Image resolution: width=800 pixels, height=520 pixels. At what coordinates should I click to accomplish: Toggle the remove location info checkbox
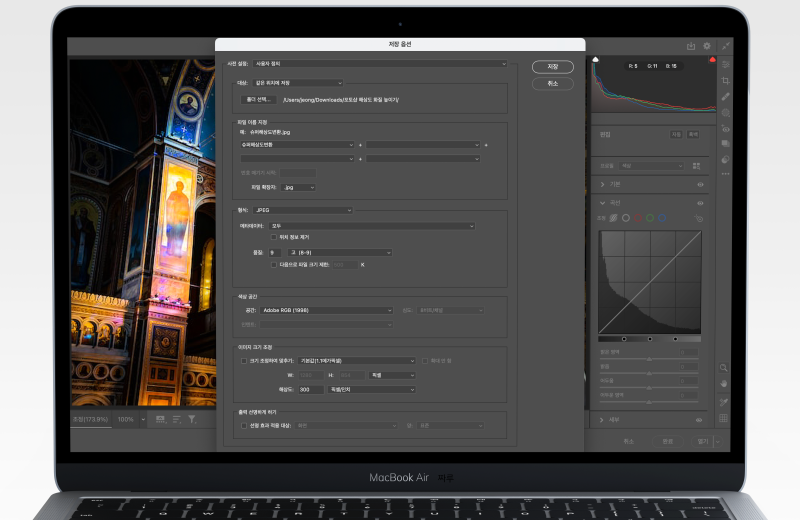click(274, 237)
